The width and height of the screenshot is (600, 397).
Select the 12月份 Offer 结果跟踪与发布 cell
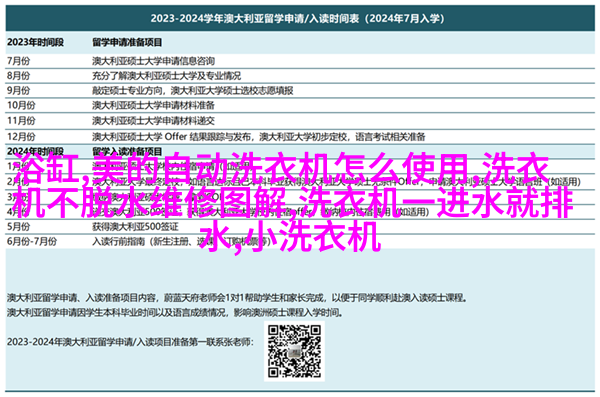pos(259,136)
